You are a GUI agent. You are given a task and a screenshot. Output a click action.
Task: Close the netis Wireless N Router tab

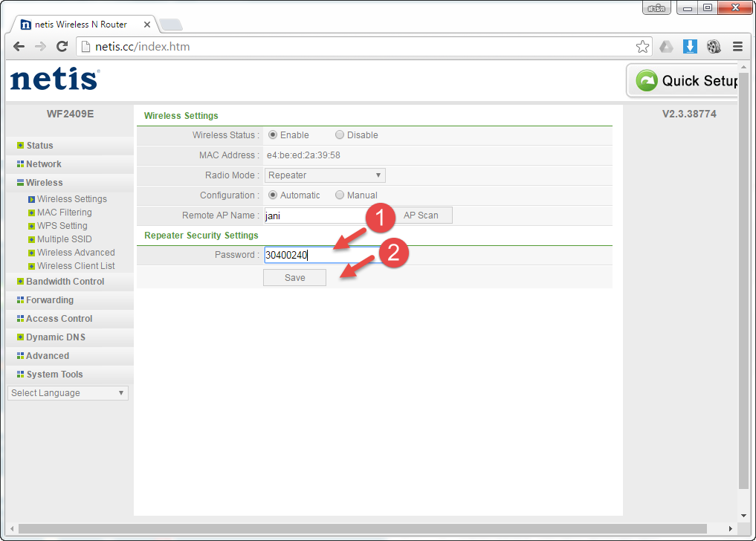147,24
